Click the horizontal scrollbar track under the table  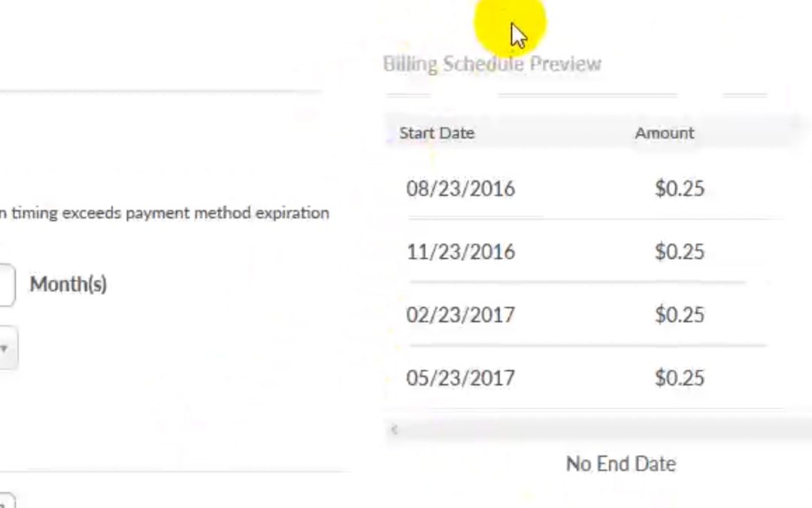coord(601,430)
